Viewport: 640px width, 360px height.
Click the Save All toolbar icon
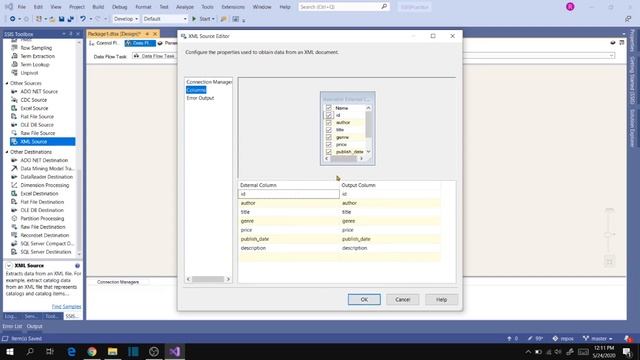click(70, 19)
